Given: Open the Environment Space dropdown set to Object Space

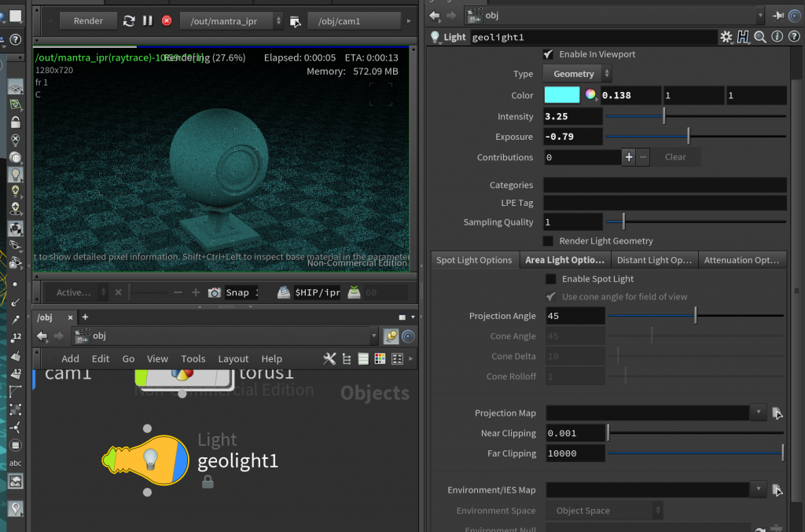Looking at the screenshot, I should [604, 510].
